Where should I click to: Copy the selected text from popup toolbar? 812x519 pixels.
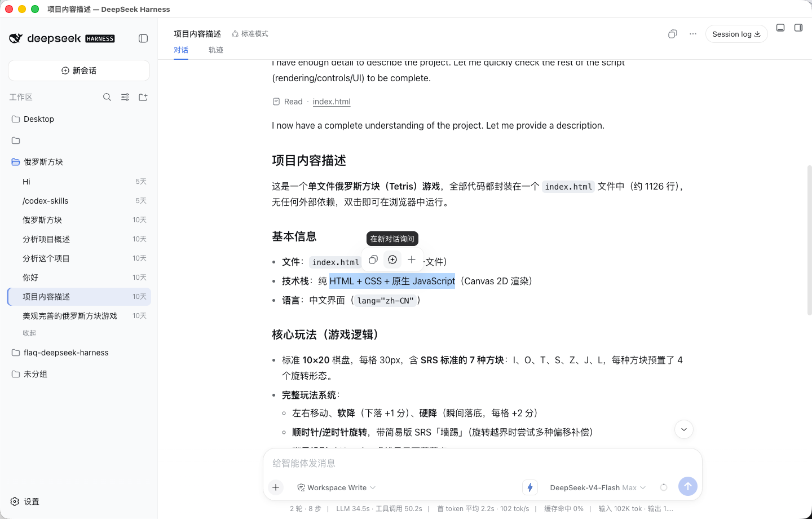373,259
